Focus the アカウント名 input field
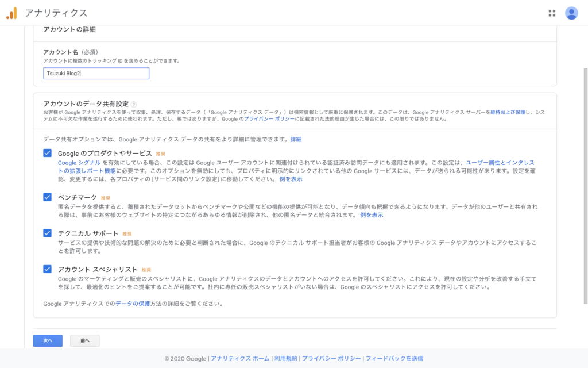Image resolution: width=588 pixels, height=368 pixels. pyautogui.click(x=96, y=73)
